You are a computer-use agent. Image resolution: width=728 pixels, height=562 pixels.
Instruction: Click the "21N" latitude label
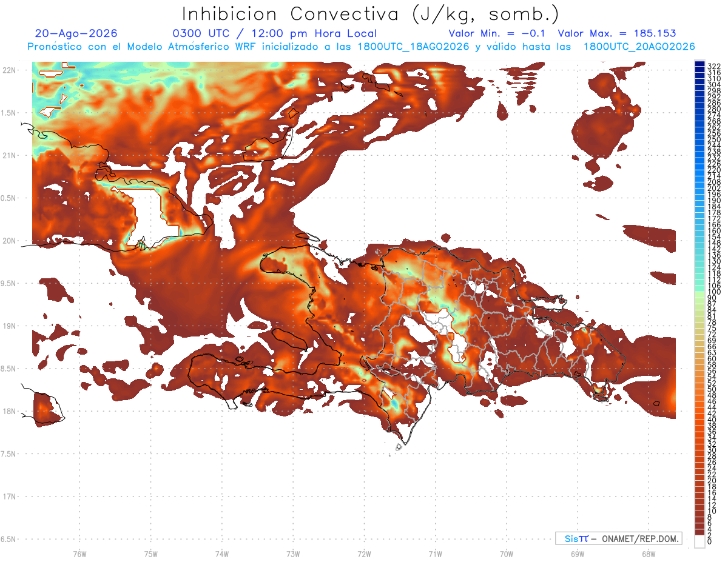pyautogui.click(x=9, y=156)
